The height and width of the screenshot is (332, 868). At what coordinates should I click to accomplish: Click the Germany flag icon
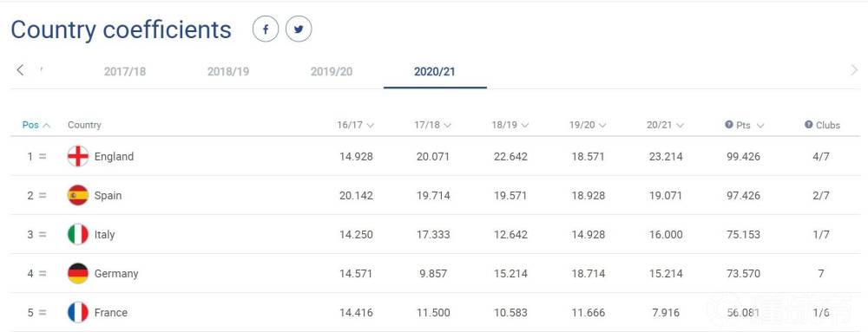[78, 273]
